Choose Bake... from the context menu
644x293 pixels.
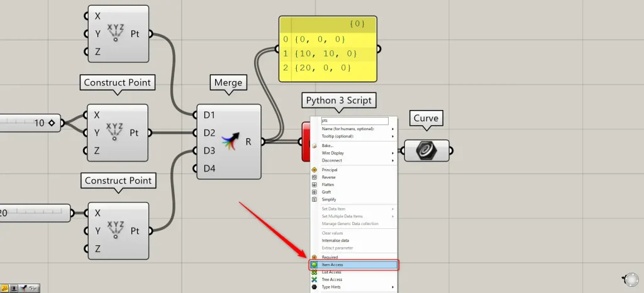click(327, 146)
